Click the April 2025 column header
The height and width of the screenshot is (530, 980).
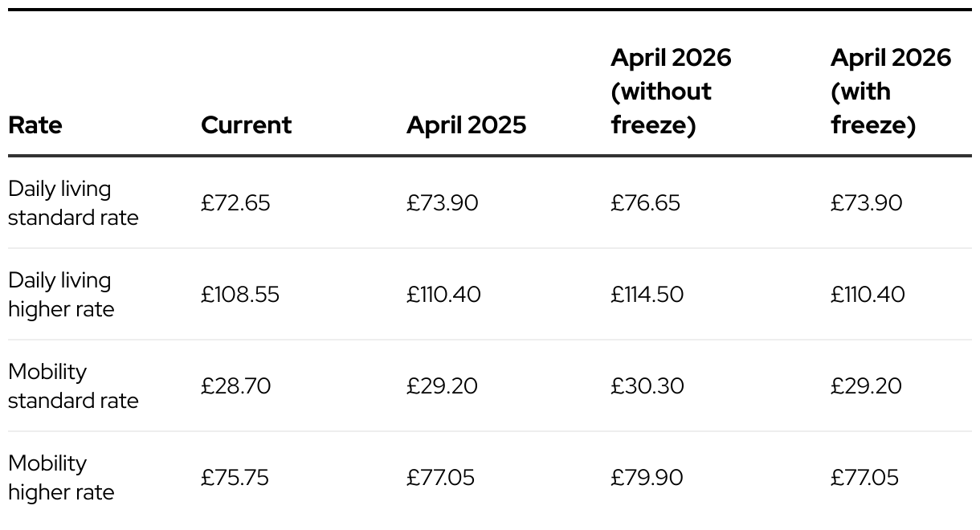pyautogui.click(x=466, y=125)
